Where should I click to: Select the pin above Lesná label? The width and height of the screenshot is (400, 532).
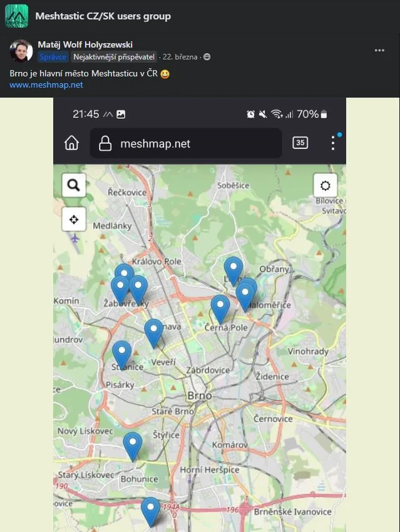(x=233, y=270)
